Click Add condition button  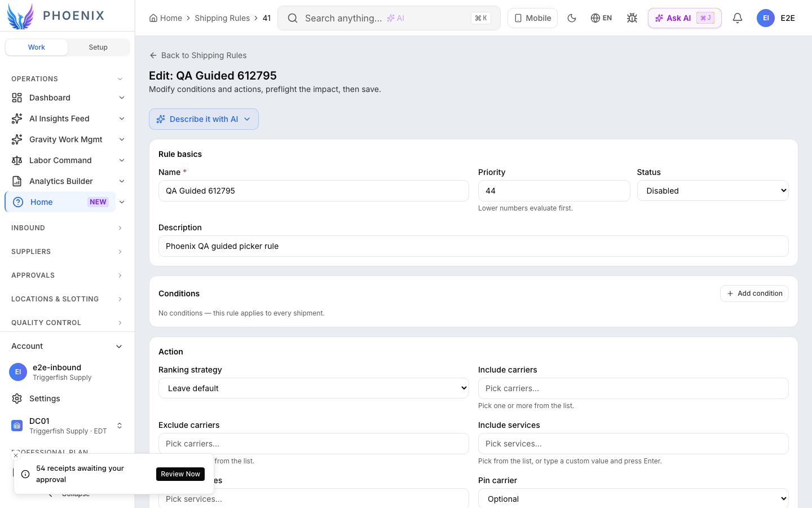754,294
